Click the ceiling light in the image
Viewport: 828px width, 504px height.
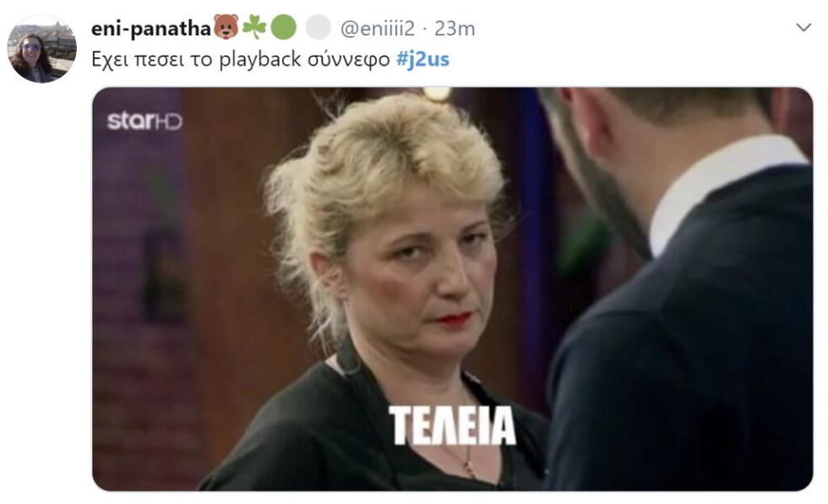(x=437, y=94)
